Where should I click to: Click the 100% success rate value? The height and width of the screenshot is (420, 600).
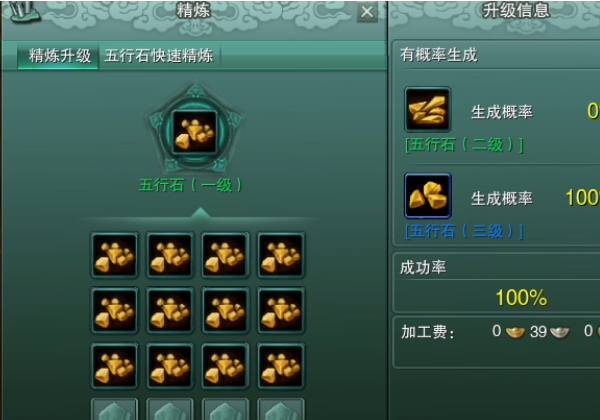(521, 297)
